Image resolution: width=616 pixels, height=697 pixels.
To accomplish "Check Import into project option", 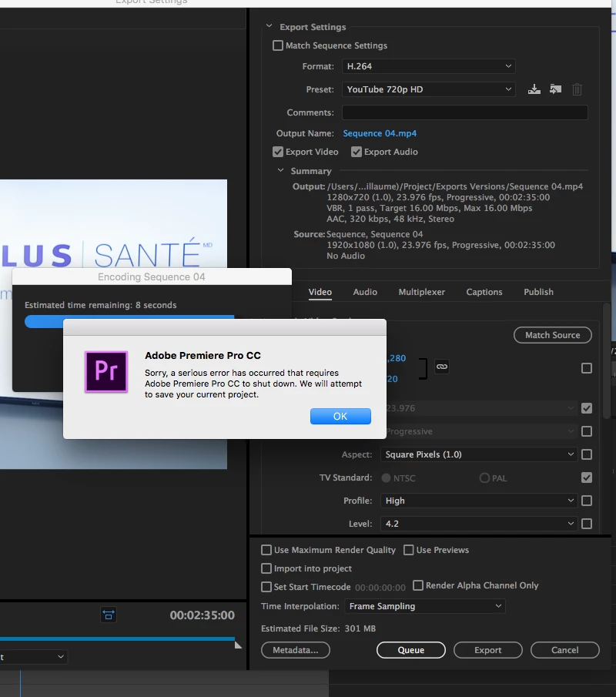I will pos(266,568).
